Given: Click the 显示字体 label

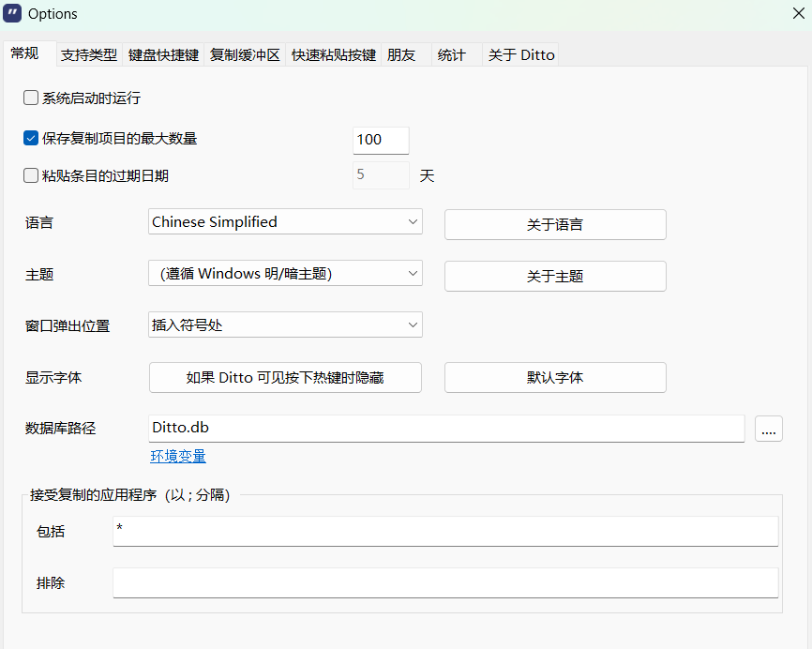Looking at the screenshot, I should [x=53, y=378].
